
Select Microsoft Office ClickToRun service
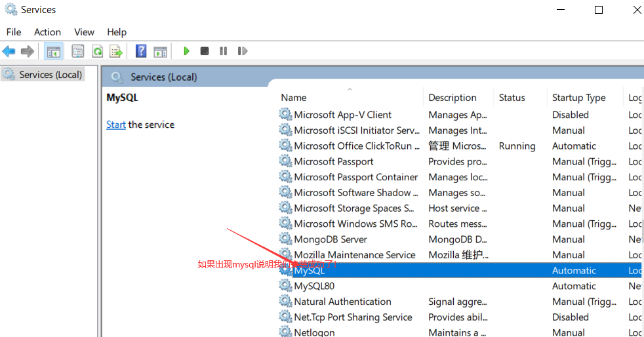point(357,146)
